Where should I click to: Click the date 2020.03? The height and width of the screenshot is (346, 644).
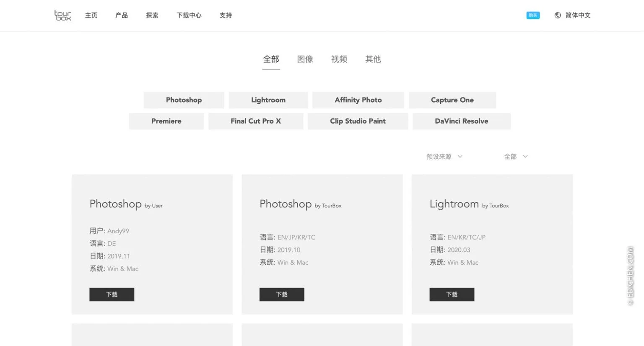[459, 250]
